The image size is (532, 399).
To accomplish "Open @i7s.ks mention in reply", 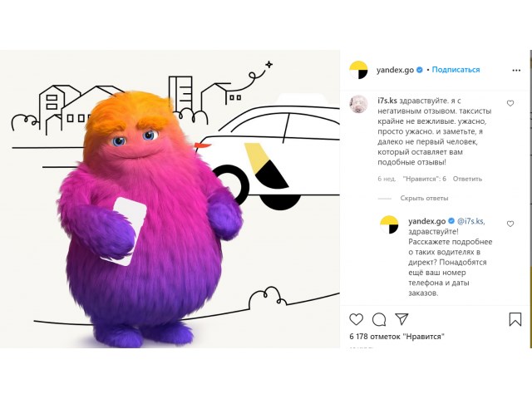I will click(x=471, y=221).
